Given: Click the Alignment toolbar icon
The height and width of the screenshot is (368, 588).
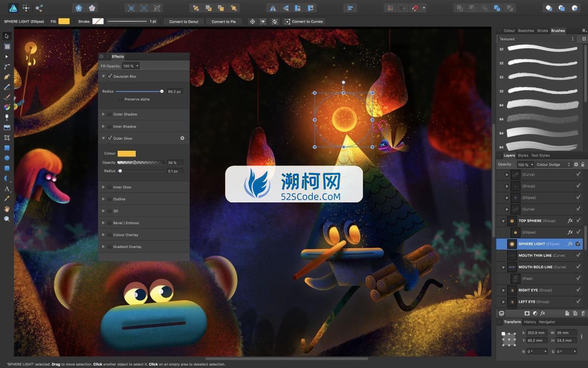Looking at the screenshot, I should point(350,8).
